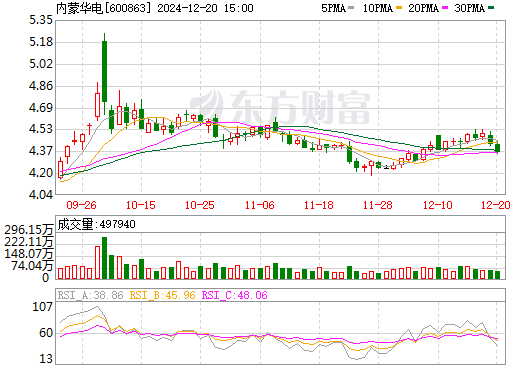Click the 11-18 date axis label

coord(319,205)
